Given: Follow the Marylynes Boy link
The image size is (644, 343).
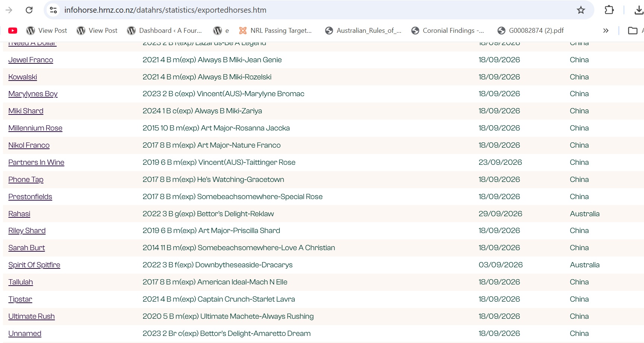Looking at the screenshot, I should coord(33,94).
